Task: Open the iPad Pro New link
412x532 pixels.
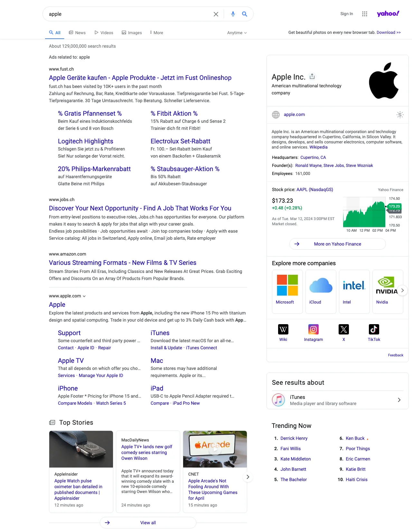Action: 186,403
